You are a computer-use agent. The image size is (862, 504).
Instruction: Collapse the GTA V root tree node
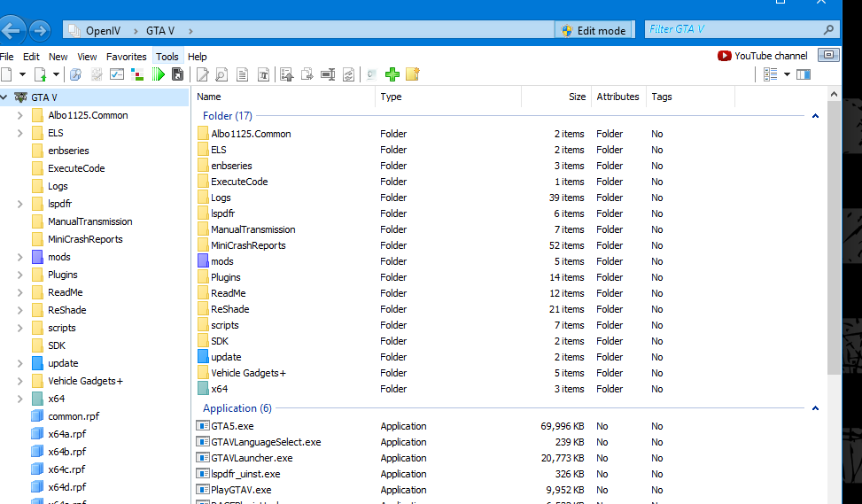(4, 97)
